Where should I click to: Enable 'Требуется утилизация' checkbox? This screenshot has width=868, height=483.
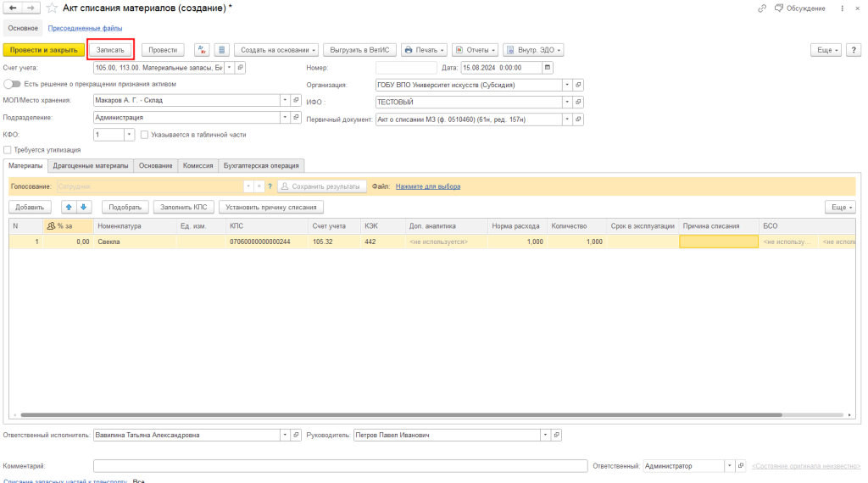click(8, 150)
